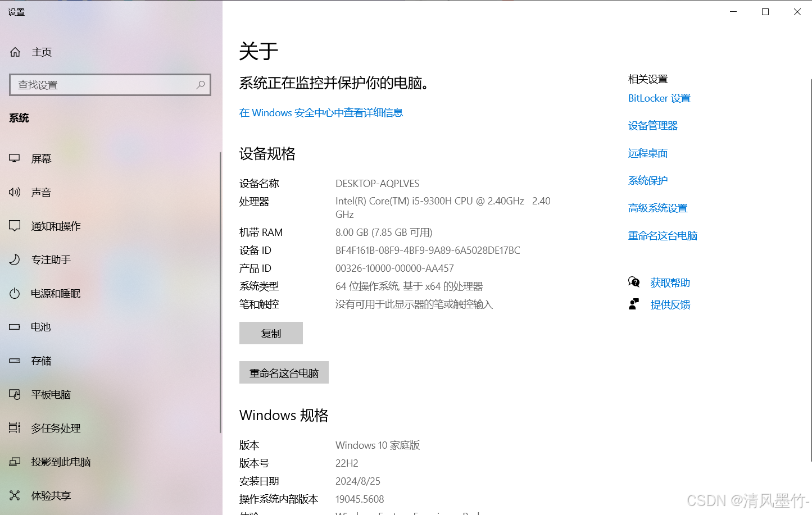Maximize the 设置 window
The width and height of the screenshot is (812, 515).
(765, 12)
